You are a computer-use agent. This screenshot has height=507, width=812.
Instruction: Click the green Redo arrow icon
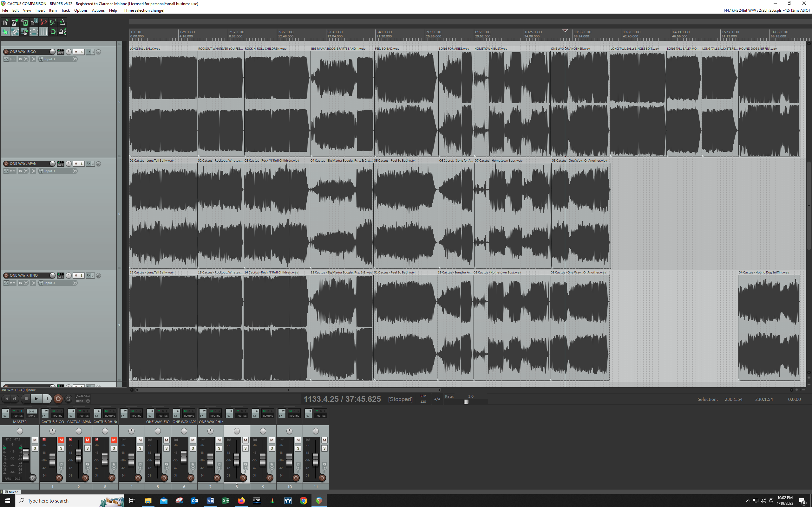(x=53, y=22)
